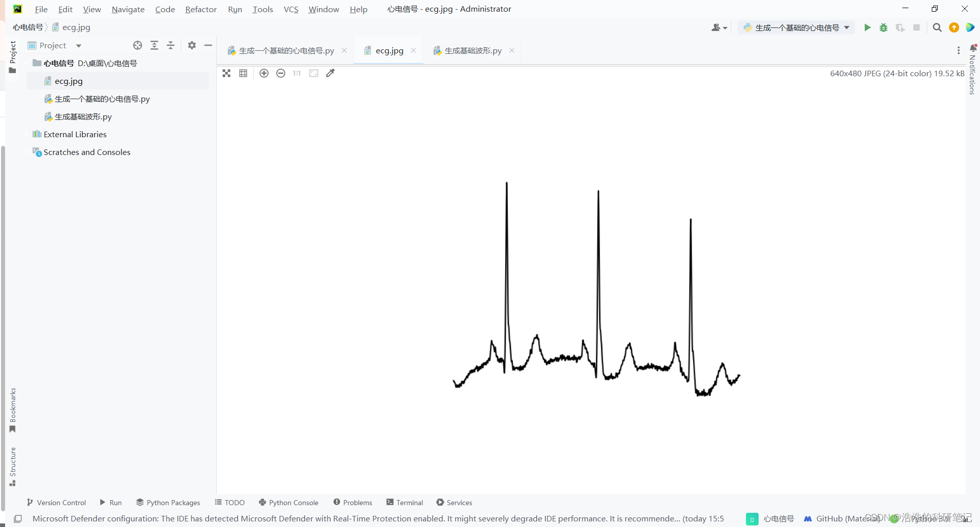The image size is (980, 527).
Task: Select 生成基础波形.py in project tree
Action: click(x=117, y=116)
